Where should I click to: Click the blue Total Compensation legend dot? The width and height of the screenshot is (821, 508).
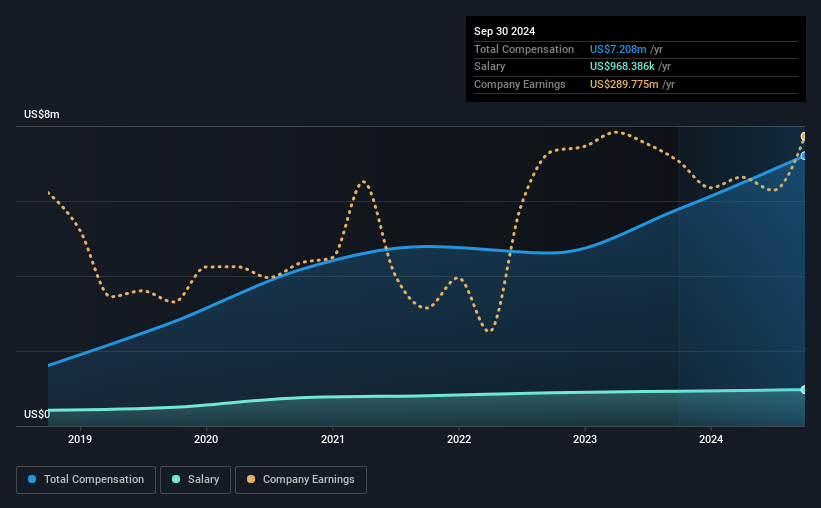[32, 479]
